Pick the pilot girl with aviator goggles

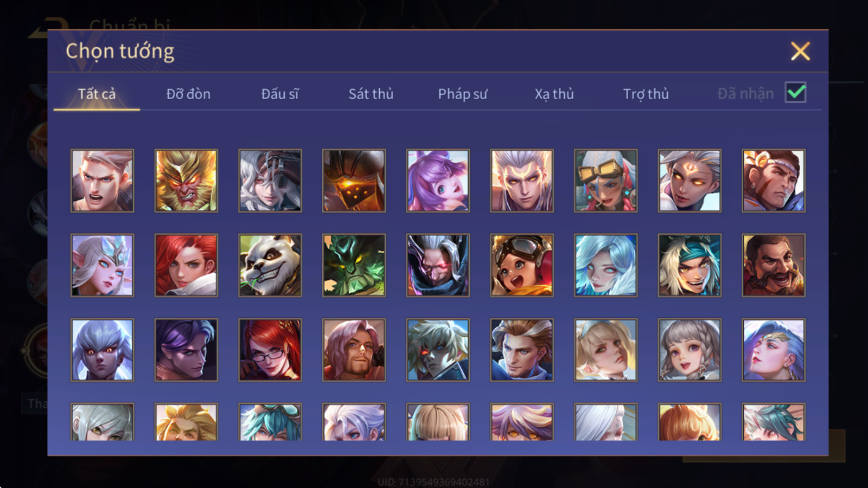[522, 265]
